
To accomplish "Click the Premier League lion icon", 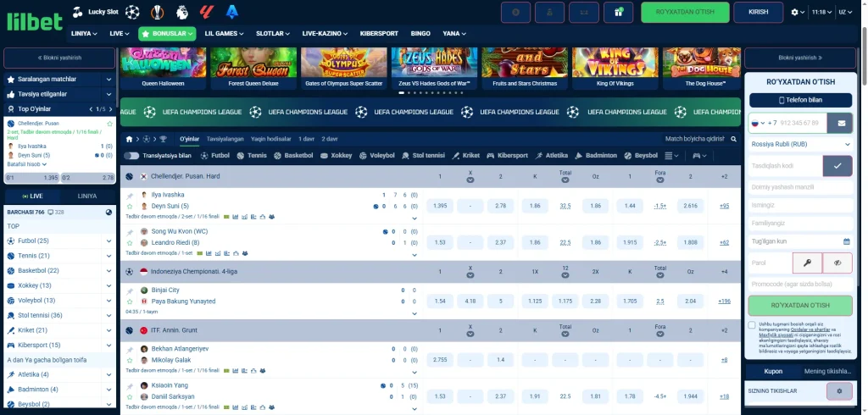I will pos(182,12).
